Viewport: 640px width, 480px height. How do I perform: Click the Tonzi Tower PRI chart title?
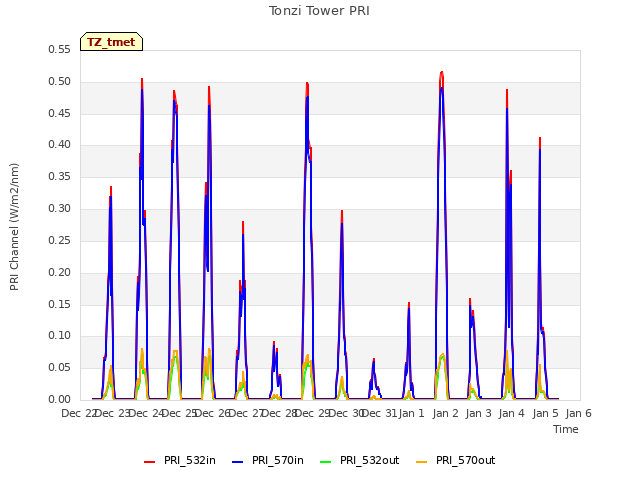(x=319, y=11)
